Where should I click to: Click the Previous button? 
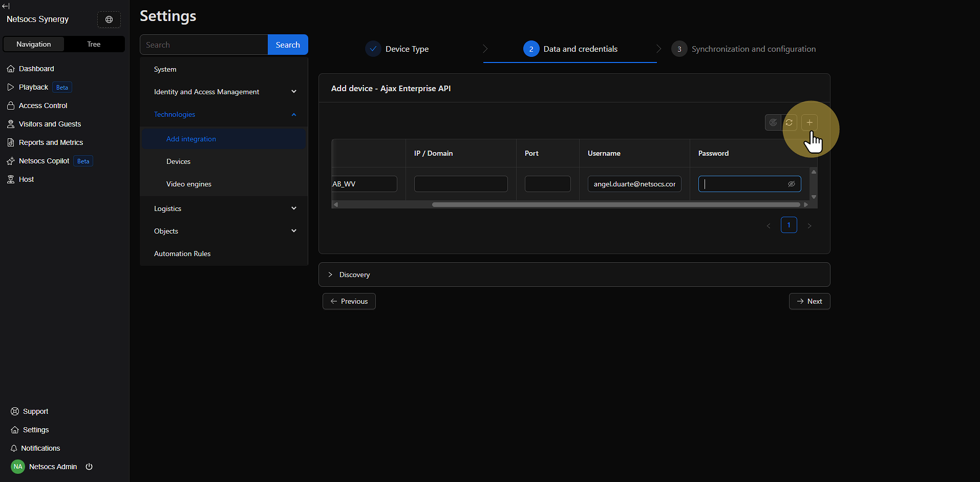tap(349, 301)
